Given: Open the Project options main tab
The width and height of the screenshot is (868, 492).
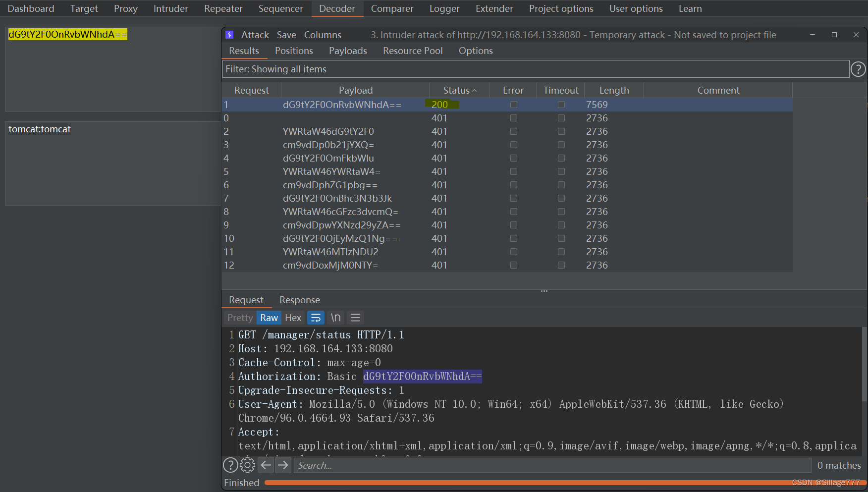Looking at the screenshot, I should (561, 8).
